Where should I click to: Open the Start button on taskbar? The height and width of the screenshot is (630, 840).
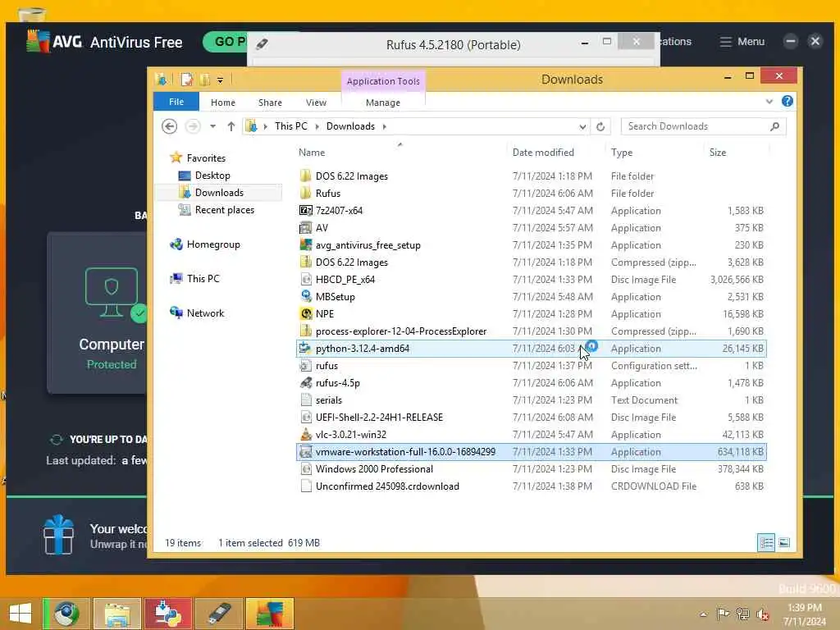click(21, 614)
